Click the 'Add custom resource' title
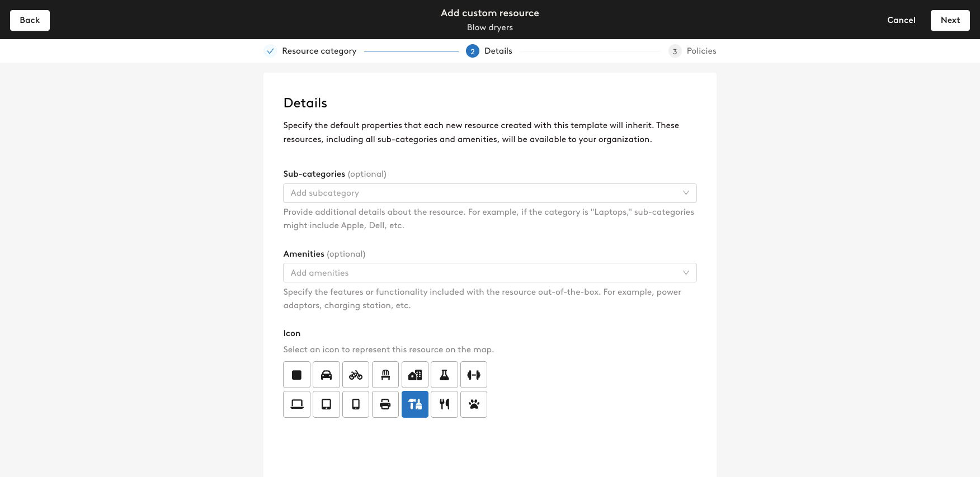Viewport: 980px width, 477px height. [490, 13]
